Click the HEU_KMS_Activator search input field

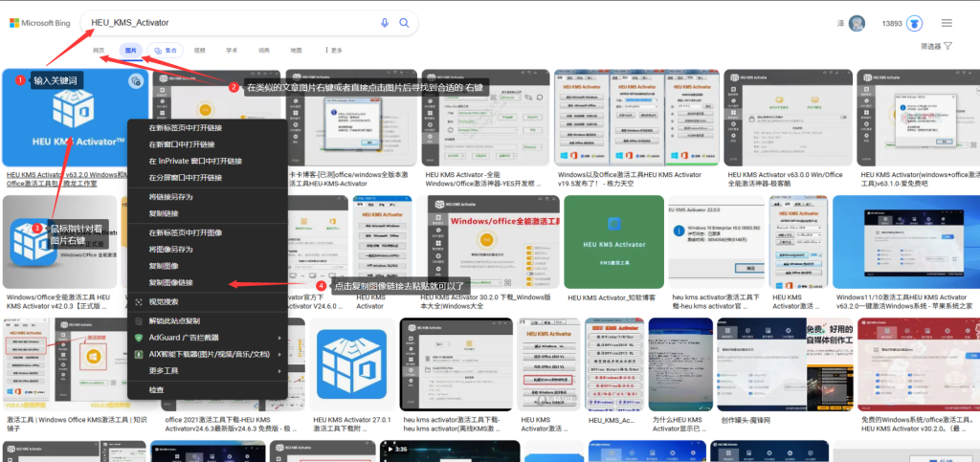[x=230, y=23]
